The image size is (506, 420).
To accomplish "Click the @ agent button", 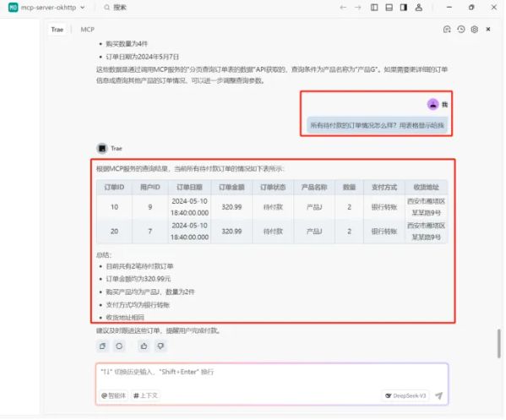I will pos(113,395).
